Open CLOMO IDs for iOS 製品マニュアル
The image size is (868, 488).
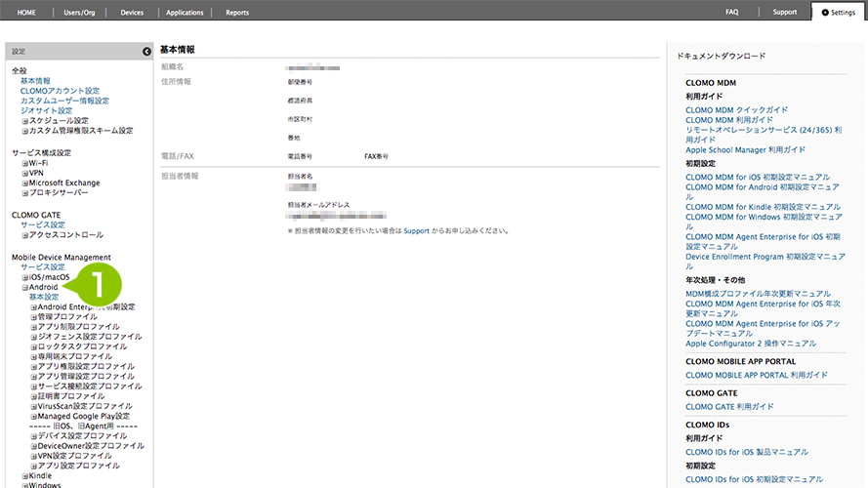[x=747, y=452]
